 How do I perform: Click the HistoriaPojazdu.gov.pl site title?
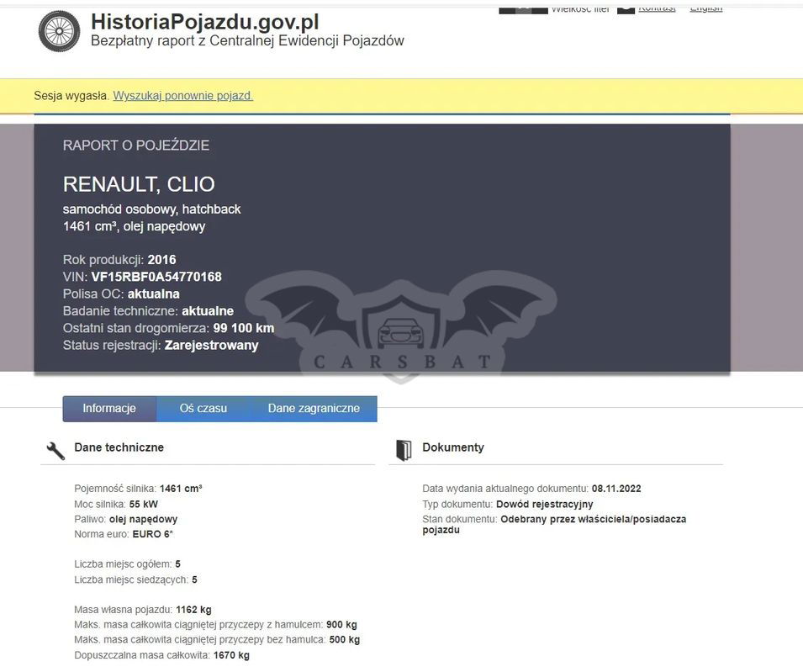coord(204,21)
